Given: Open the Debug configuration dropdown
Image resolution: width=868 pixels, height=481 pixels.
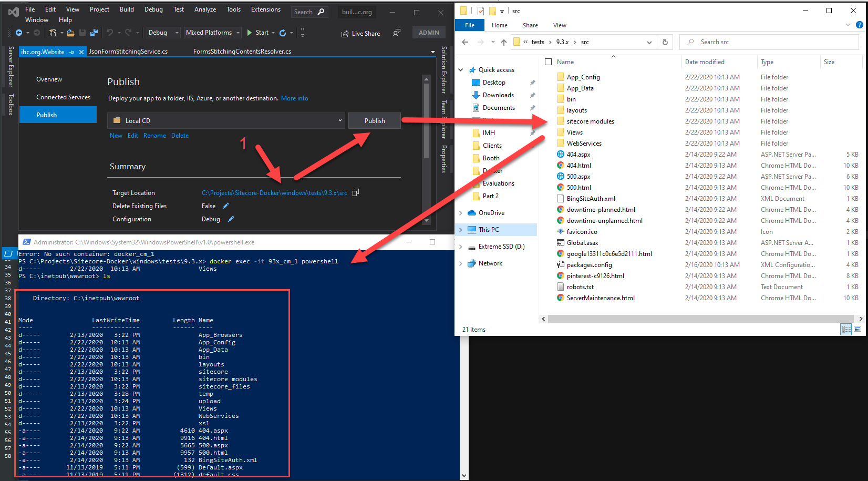Looking at the screenshot, I should [x=163, y=33].
